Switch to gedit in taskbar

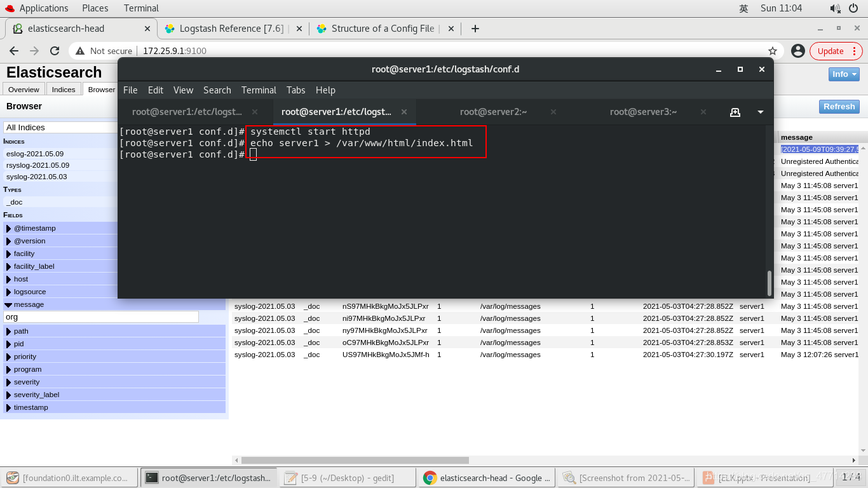pyautogui.click(x=346, y=478)
